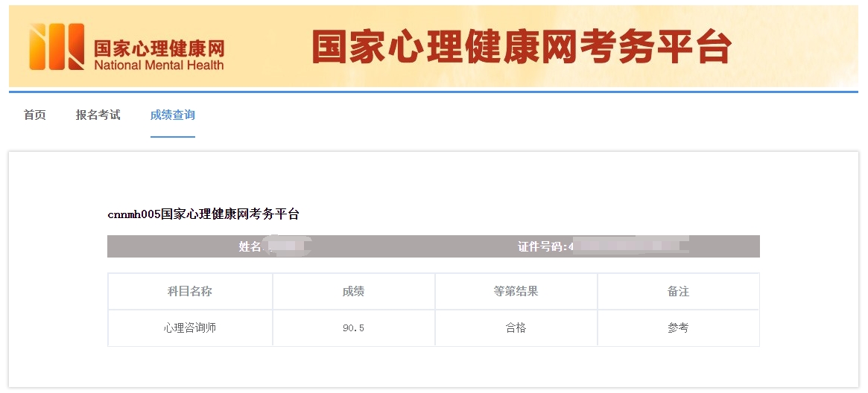This screenshot has height=393, width=868.
Task: Select the 参考 remark cell
Action: click(678, 327)
